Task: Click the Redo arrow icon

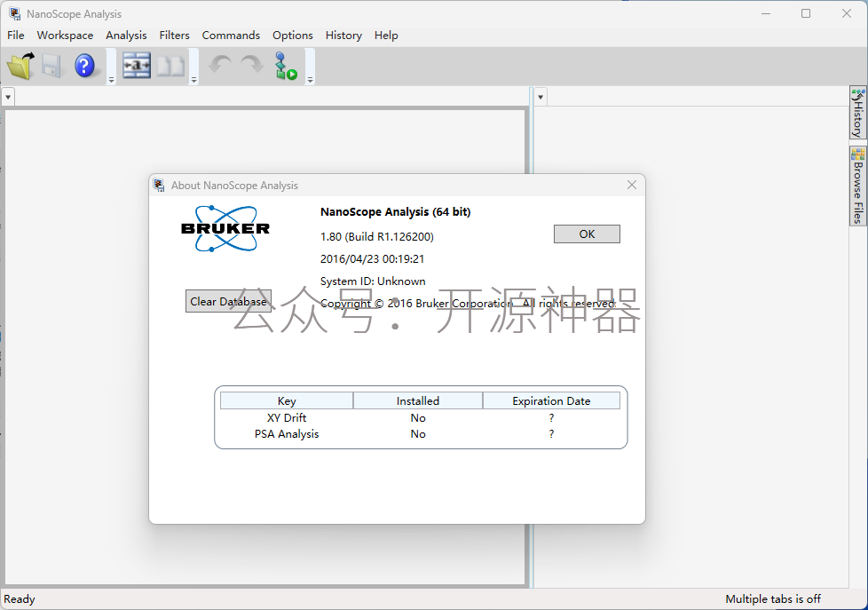Action: click(252, 65)
